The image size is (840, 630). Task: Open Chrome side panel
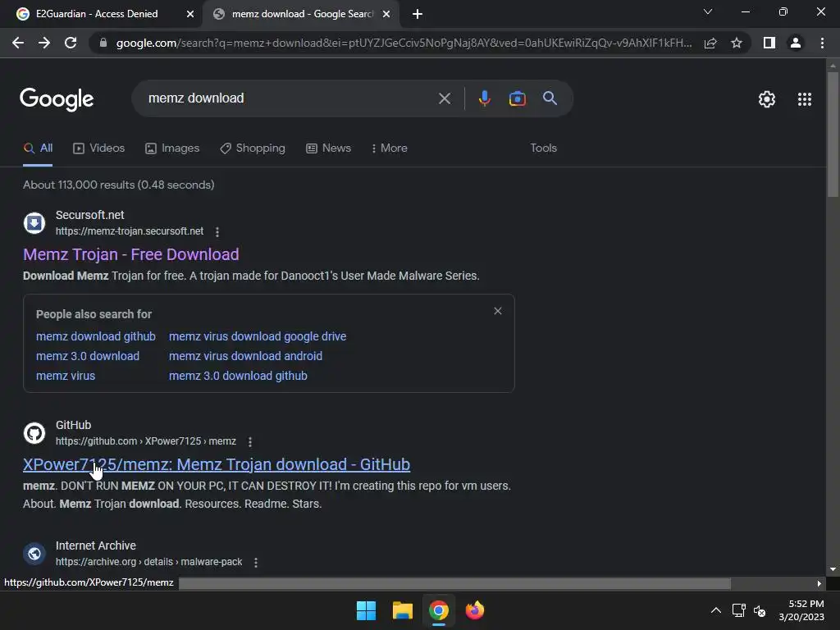(769, 43)
